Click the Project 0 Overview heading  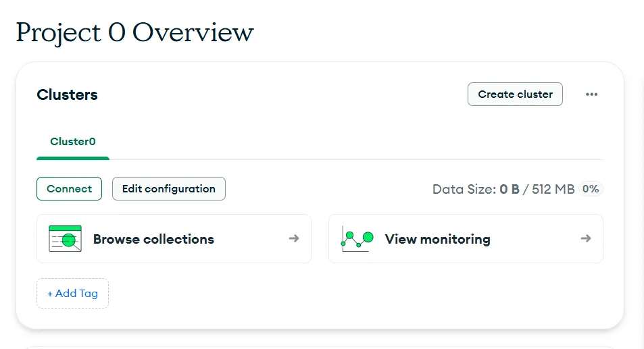[x=134, y=33]
